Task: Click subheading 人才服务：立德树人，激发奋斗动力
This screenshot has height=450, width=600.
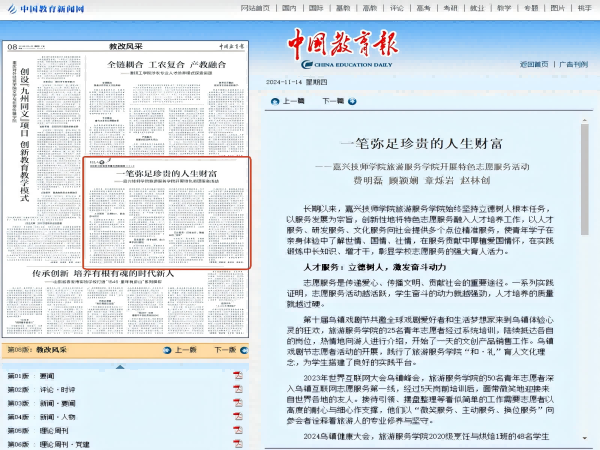Action: tap(375, 267)
